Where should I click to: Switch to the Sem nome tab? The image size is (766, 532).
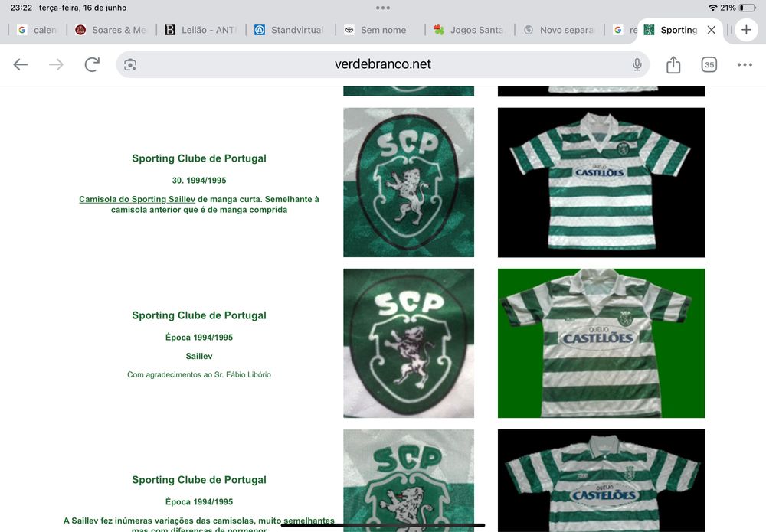click(x=380, y=30)
